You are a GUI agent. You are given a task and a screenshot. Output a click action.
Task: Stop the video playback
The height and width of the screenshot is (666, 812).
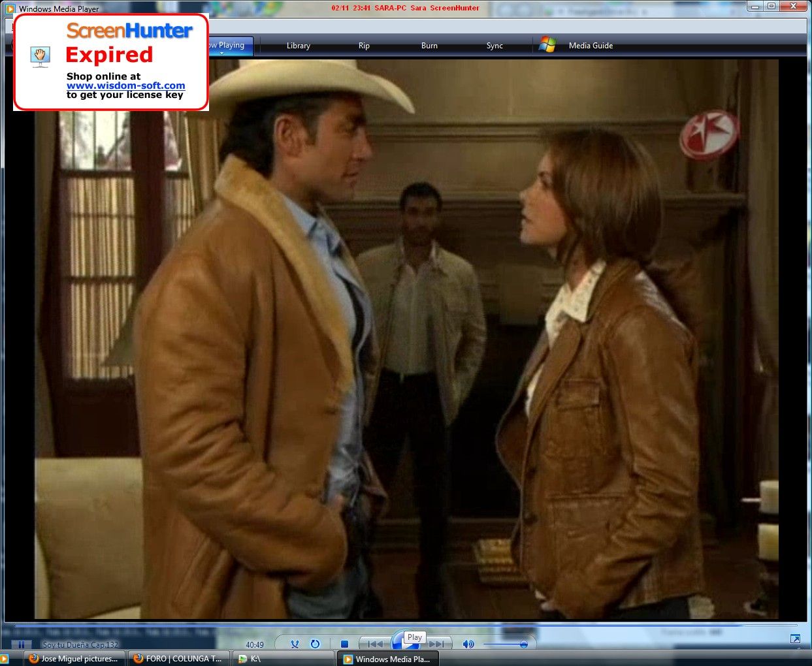tap(344, 644)
